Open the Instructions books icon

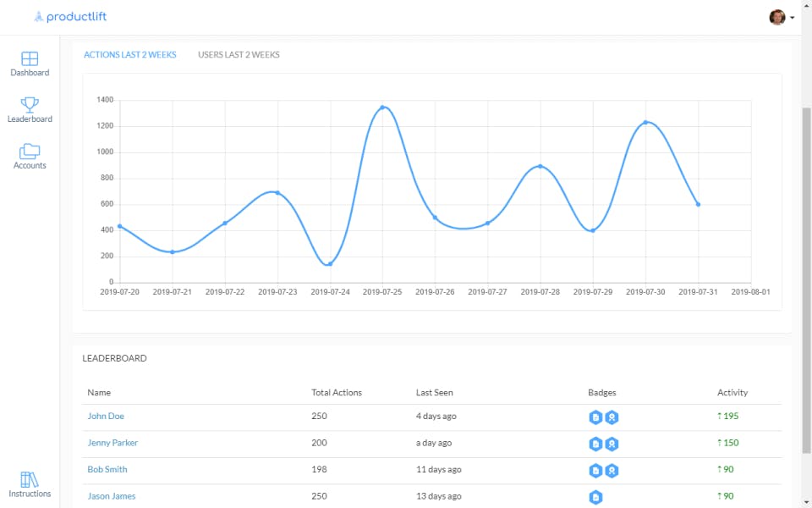30,479
